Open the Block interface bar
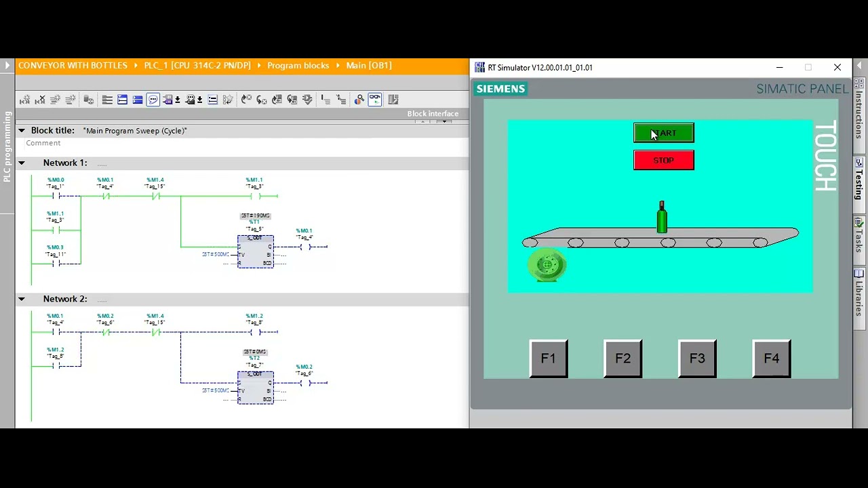868x488 pixels. click(433, 114)
